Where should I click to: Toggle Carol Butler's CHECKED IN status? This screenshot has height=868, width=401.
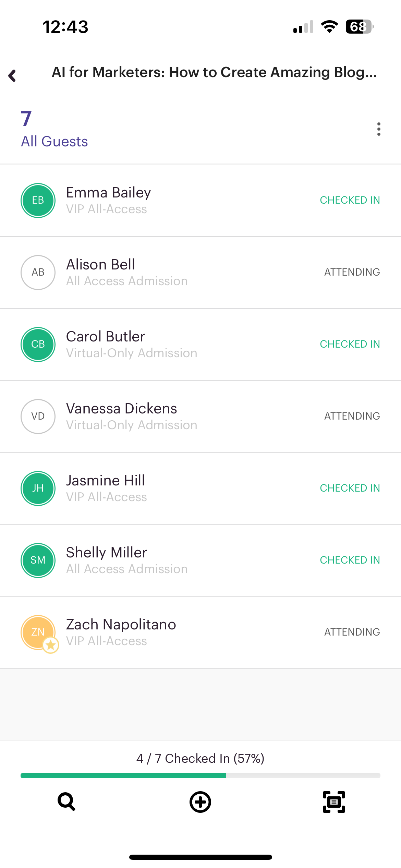(350, 344)
